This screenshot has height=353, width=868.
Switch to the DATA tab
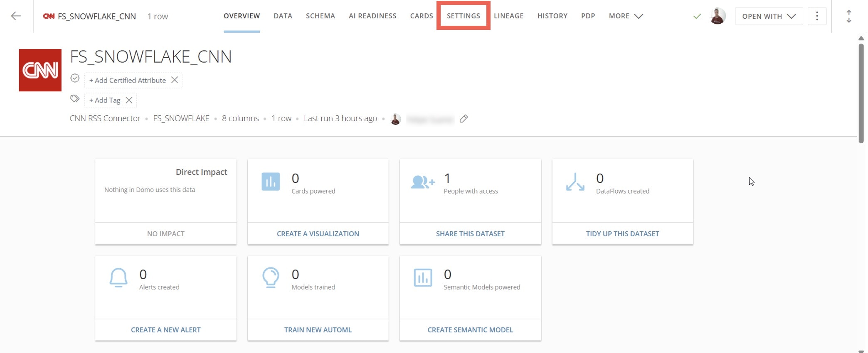point(283,16)
